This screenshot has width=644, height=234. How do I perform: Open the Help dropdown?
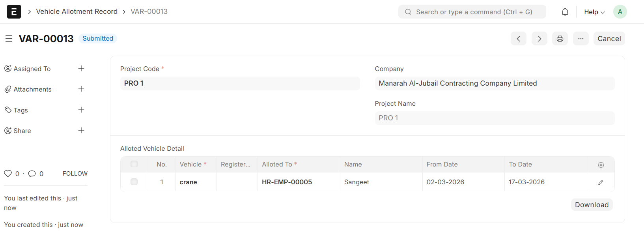[594, 12]
